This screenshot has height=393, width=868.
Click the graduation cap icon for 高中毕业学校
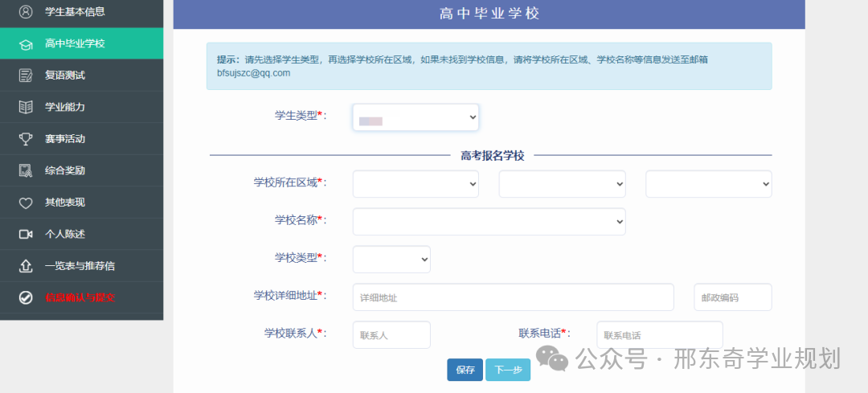26,43
